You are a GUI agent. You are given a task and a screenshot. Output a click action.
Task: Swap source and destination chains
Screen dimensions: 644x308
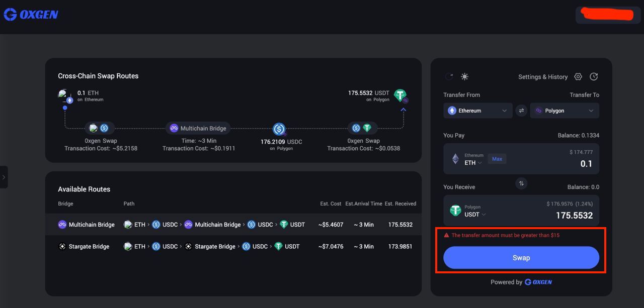(521, 111)
